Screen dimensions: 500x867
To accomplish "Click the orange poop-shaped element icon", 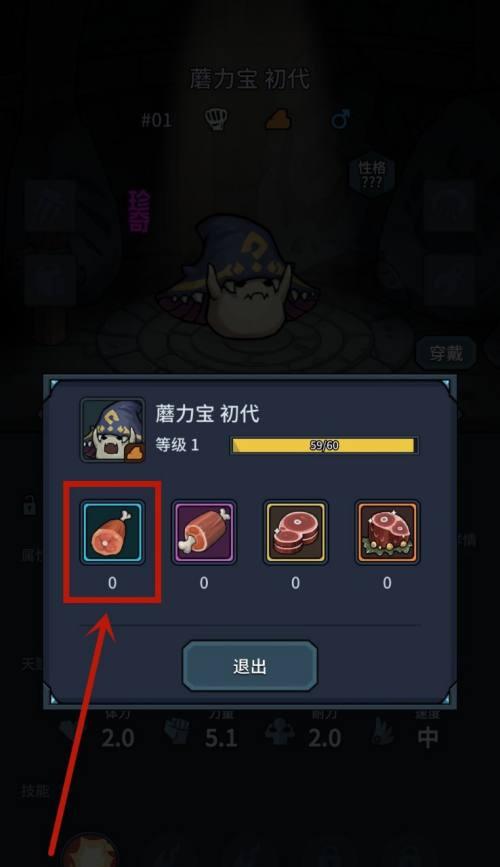I will coord(278,119).
